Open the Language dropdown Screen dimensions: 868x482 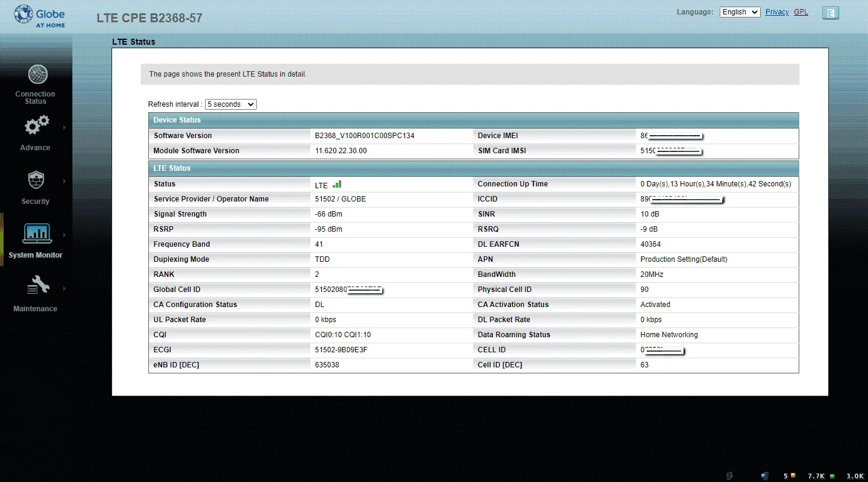tap(740, 12)
